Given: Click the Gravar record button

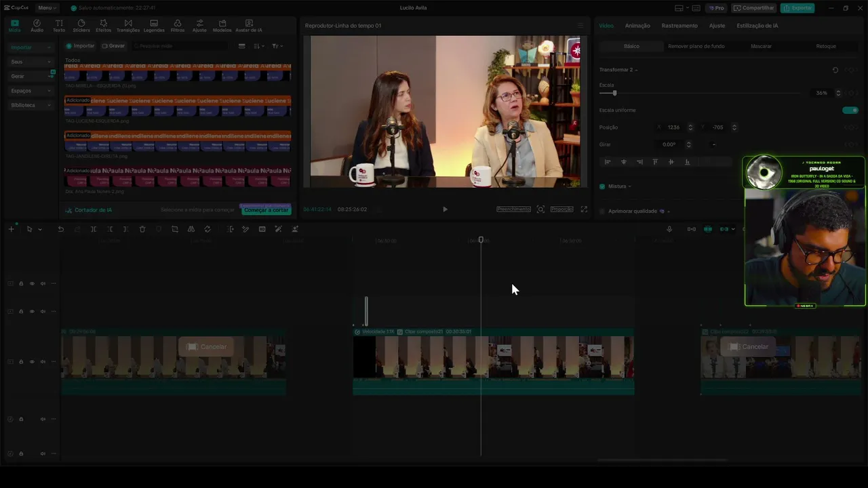Looking at the screenshot, I should click(x=113, y=46).
